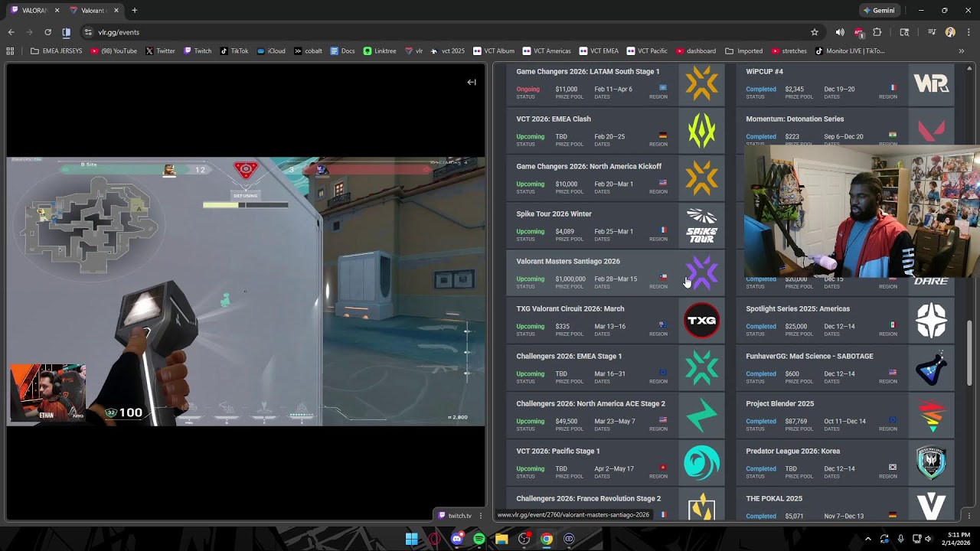
Task: Click the browser back arrow
Action: pos(11,32)
